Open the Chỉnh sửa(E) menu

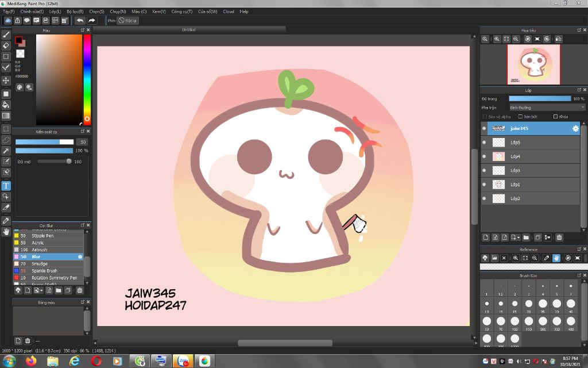coord(32,11)
